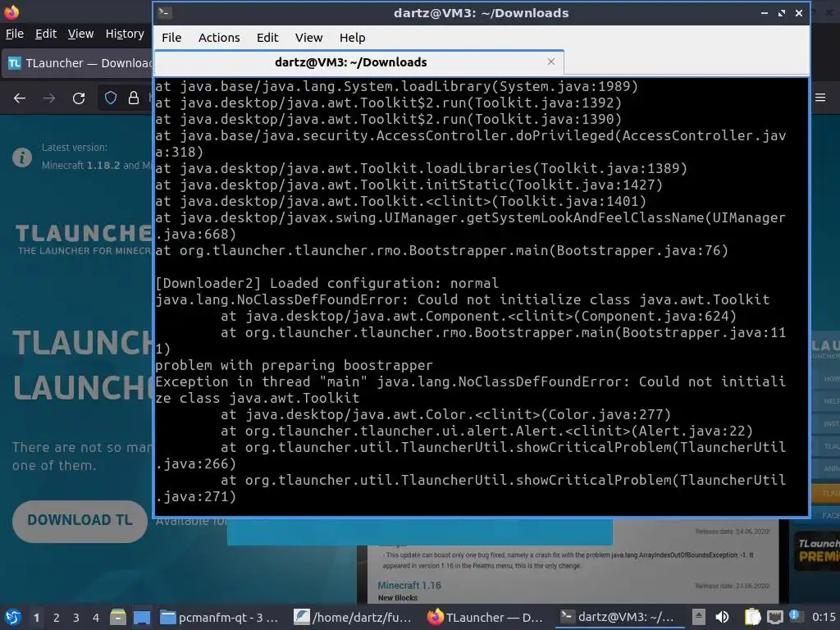
Task: Open the removable media eject tray icon
Action: click(699, 618)
